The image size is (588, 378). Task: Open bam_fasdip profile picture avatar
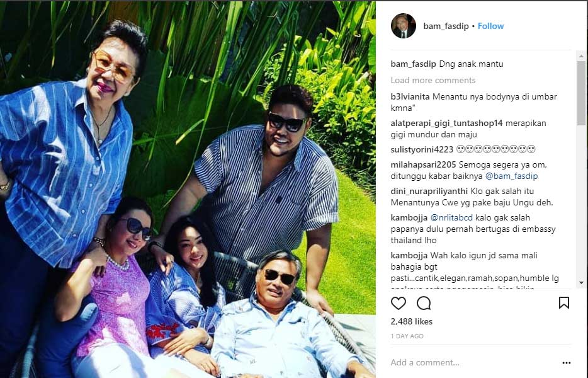[404, 26]
